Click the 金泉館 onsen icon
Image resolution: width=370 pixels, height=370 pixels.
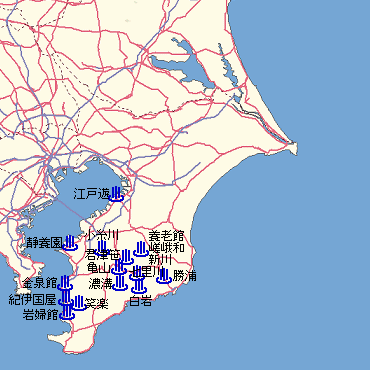[x=65, y=283]
